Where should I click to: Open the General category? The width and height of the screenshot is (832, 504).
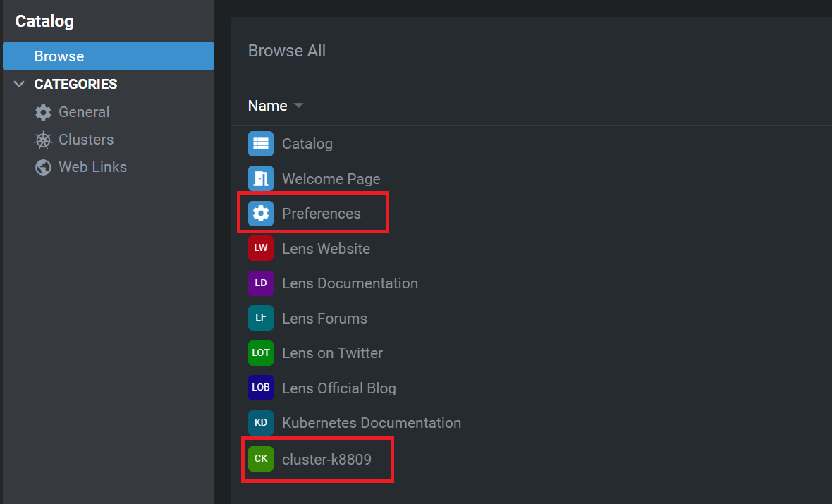[84, 112]
